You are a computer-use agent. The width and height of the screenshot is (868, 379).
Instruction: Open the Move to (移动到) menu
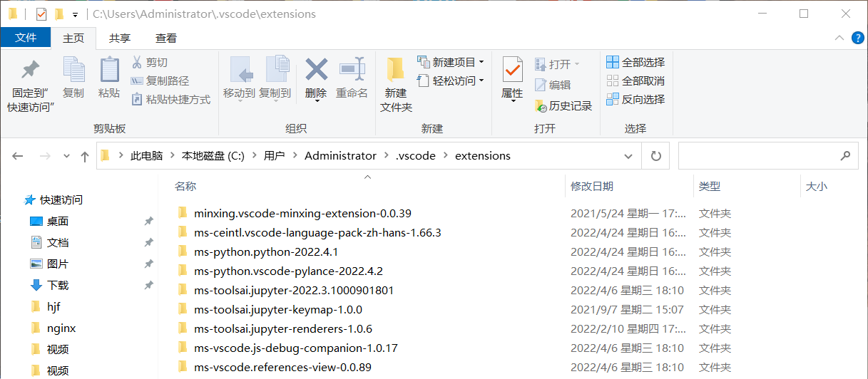(x=239, y=78)
